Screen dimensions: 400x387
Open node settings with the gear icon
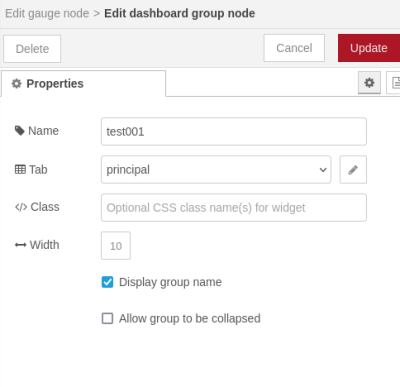click(369, 83)
